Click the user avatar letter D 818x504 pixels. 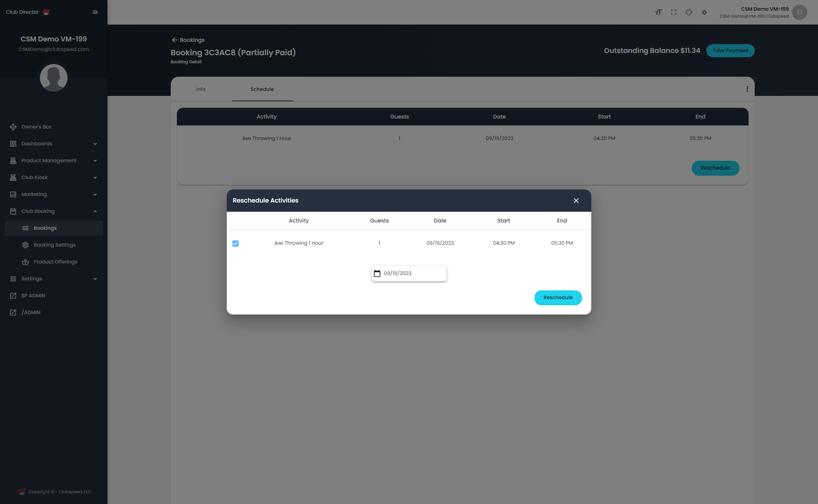800,12
